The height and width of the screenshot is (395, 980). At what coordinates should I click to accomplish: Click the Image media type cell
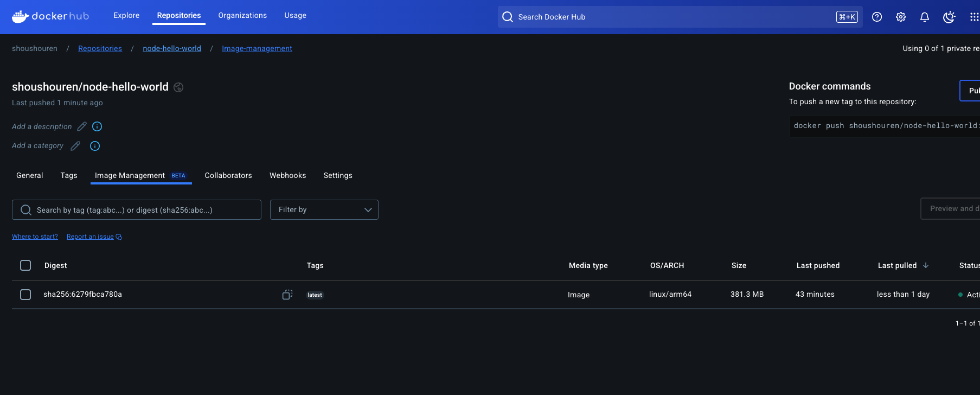click(579, 295)
